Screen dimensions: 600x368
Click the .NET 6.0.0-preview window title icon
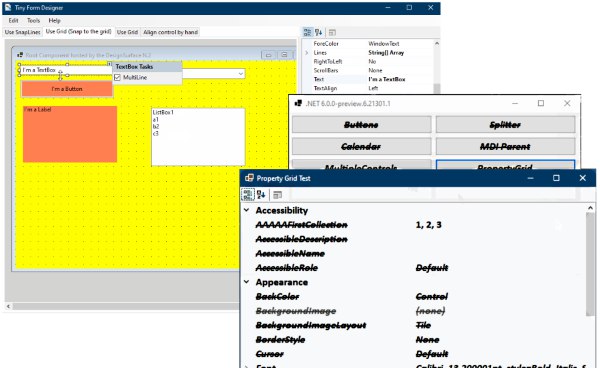pyautogui.click(x=298, y=103)
